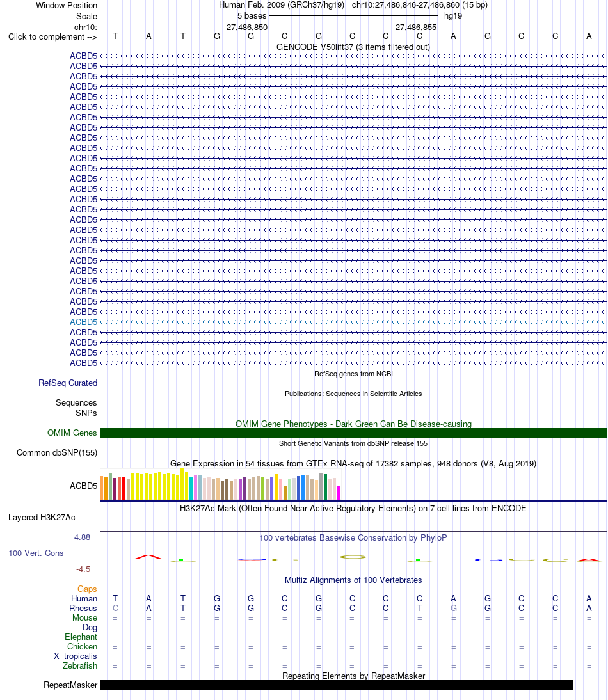
Task: Click the -4.5 PhyloP lower scale value
Action: [x=83, y=569]
